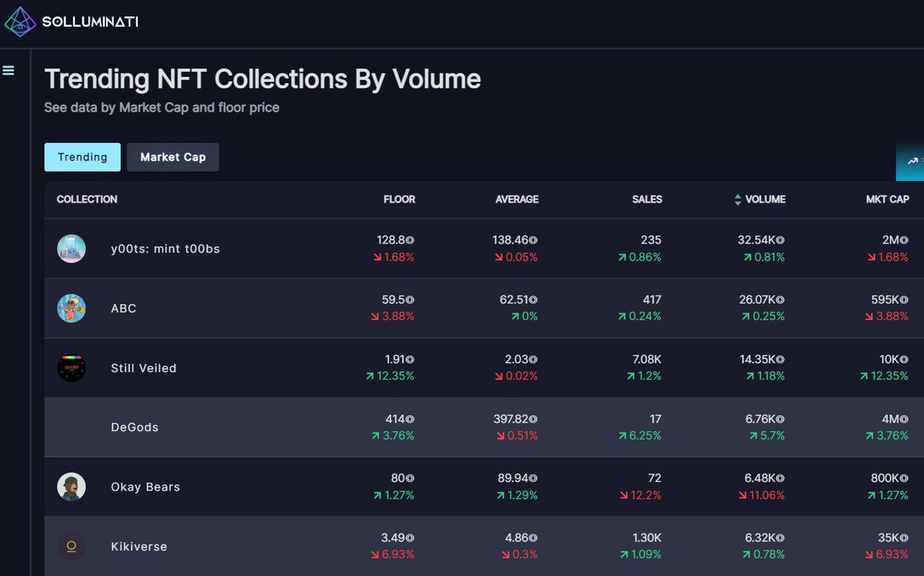Click DeGods market cap 4M
The width and height of the screenshot is (924, 576).
tap(895, 419)
